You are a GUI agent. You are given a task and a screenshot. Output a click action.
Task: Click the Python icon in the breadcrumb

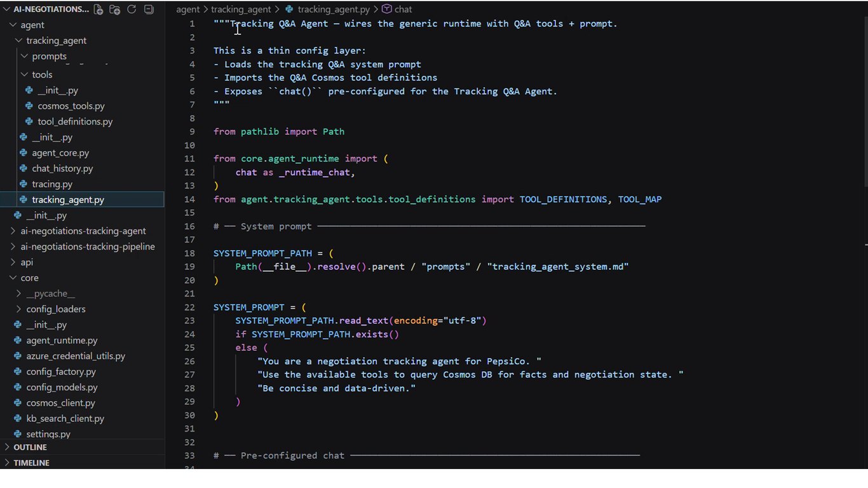coord(290,10)
